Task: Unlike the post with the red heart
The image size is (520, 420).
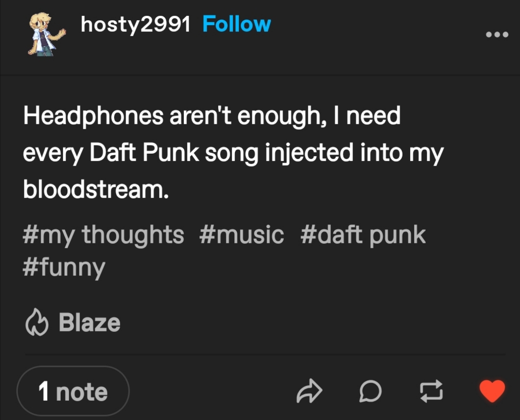Action: [x=493, y=391]
